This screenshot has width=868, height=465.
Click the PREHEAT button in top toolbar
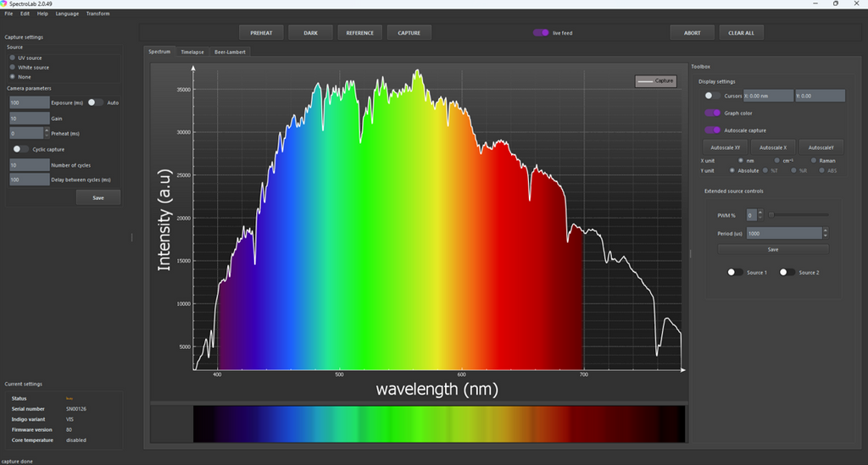(261, 33)
